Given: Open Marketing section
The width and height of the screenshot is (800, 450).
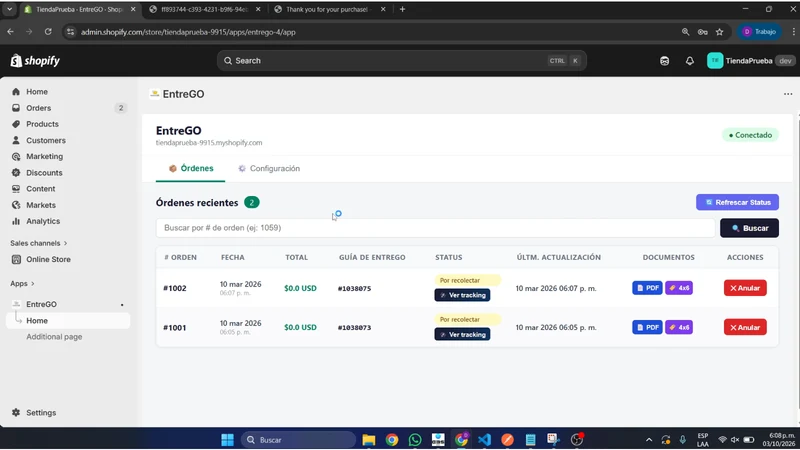Looking at the screenshot, I should coord(44,157).
